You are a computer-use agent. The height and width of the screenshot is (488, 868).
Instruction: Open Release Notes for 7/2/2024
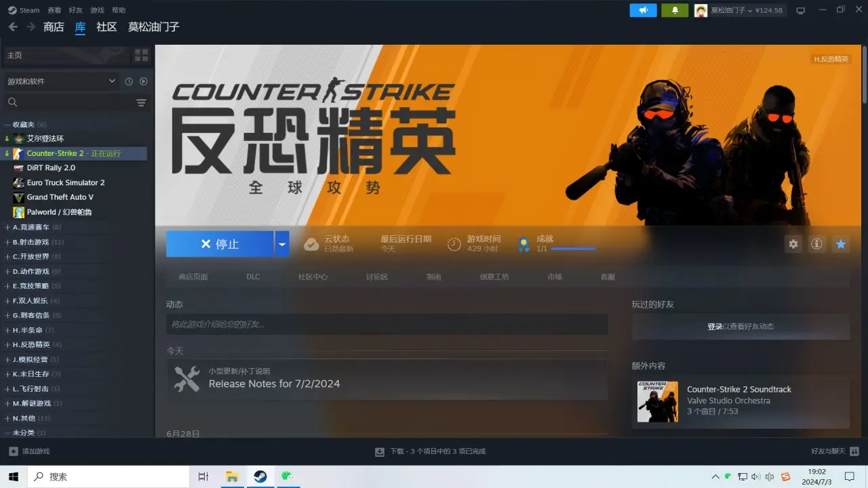[274, 384]
